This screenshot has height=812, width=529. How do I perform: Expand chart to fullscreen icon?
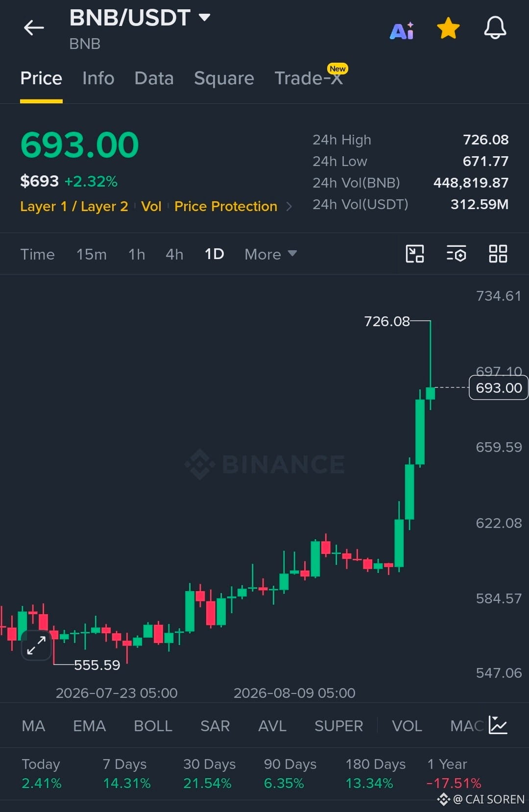click(37, 645)
